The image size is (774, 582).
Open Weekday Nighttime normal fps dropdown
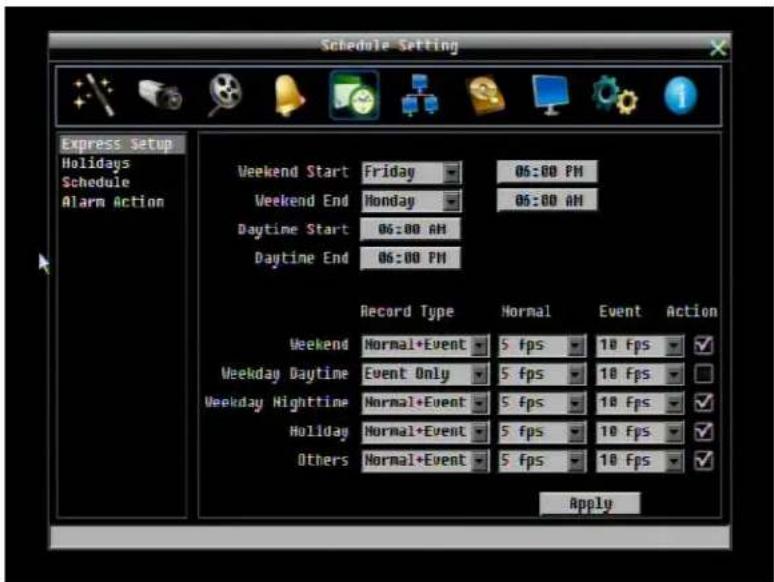[542, 403]
